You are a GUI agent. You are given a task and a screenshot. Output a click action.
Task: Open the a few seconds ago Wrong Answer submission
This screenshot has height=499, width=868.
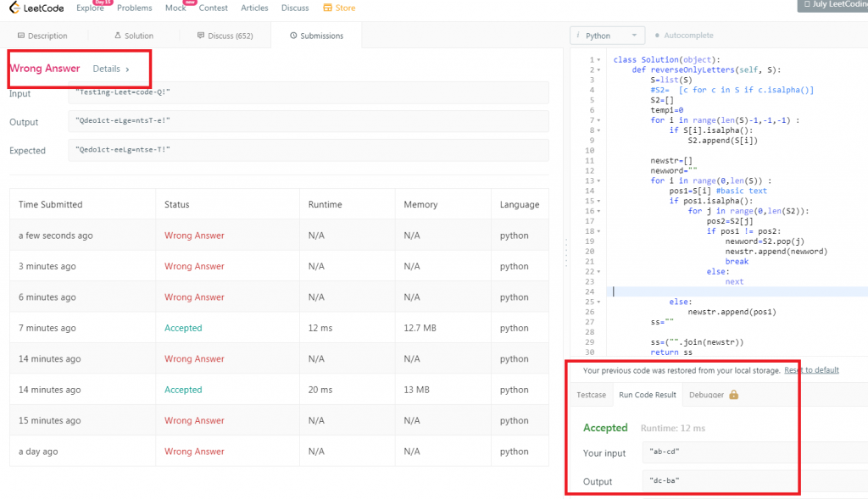coord(194,236)
